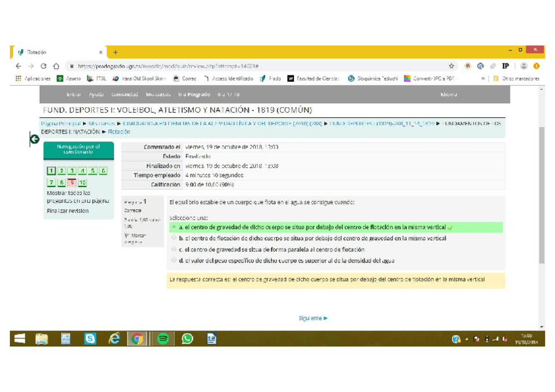
Task: Open the Ayuda menu item
Action: 96,95
